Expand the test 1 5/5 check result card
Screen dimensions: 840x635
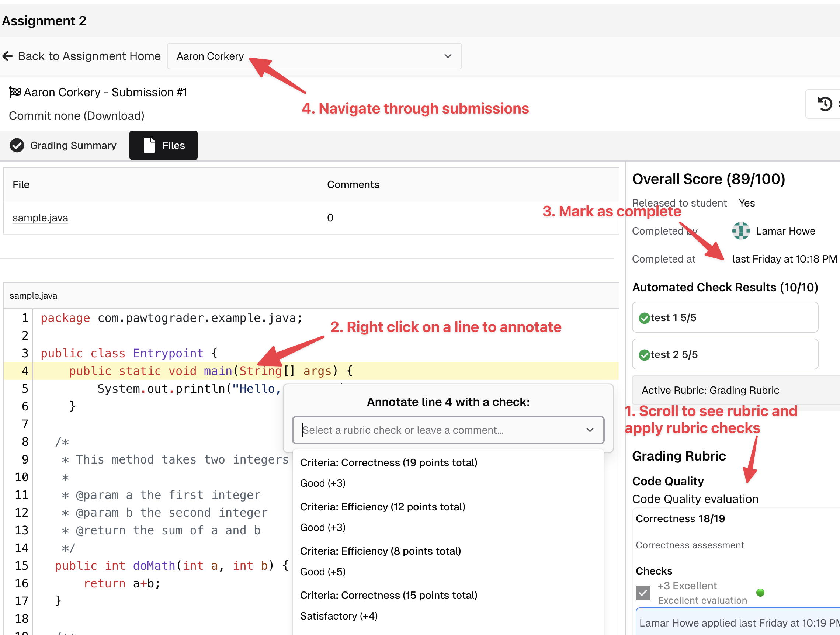(x=725, y=318)
